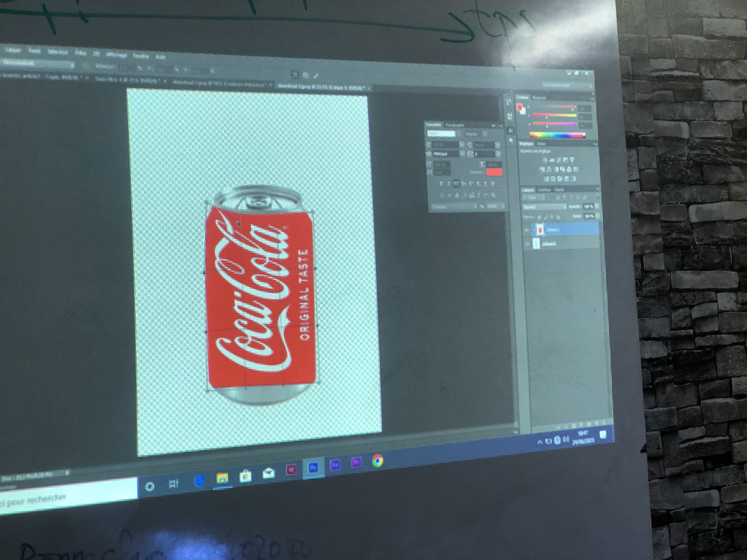
Task: Toggle visibility eye of Calque 1 layer
Action: click(526, 231)
